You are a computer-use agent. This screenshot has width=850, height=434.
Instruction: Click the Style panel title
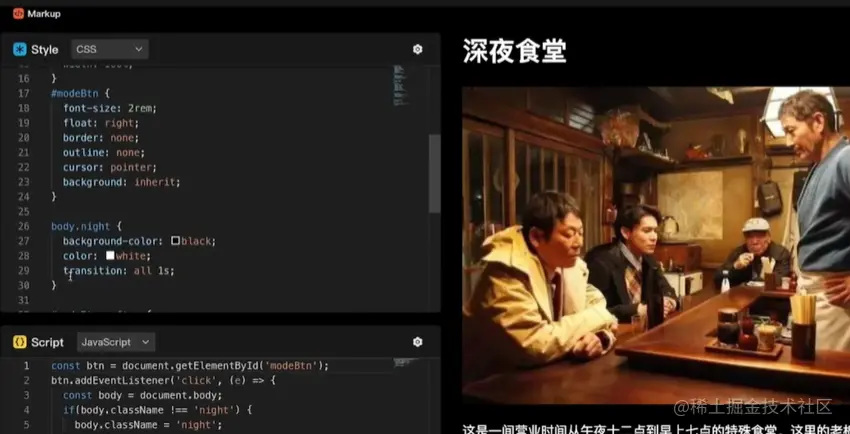coord(44,50)
